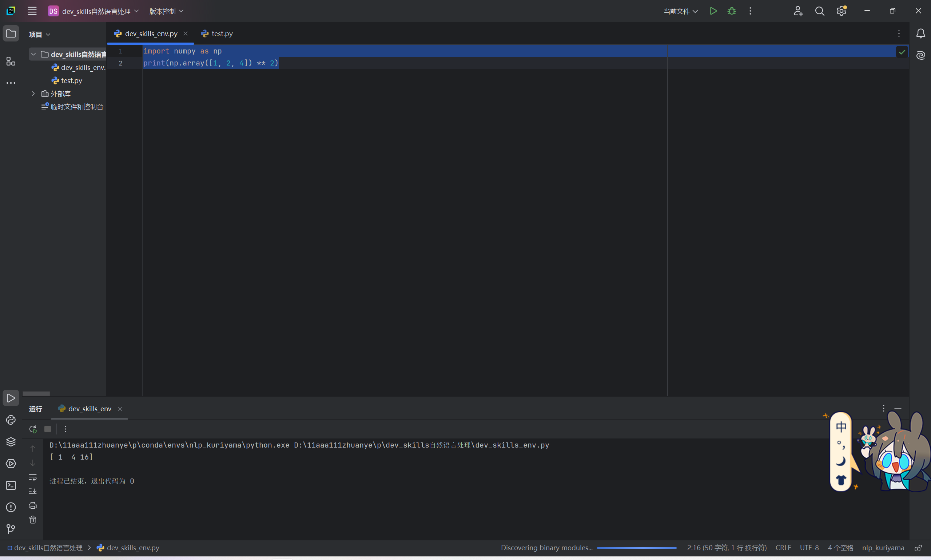
Task: Close the dev_skills_env.py editor tab
Action: [x=186, y=33]
